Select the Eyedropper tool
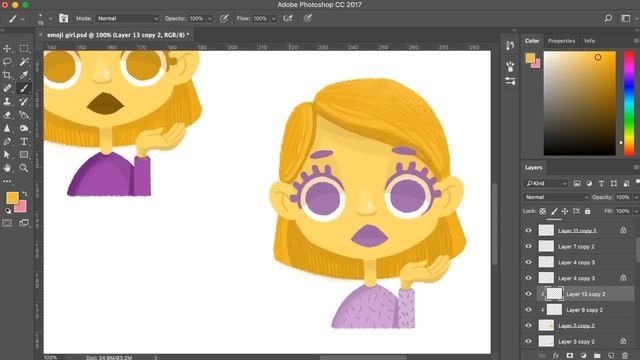 [x=24, y=75]
